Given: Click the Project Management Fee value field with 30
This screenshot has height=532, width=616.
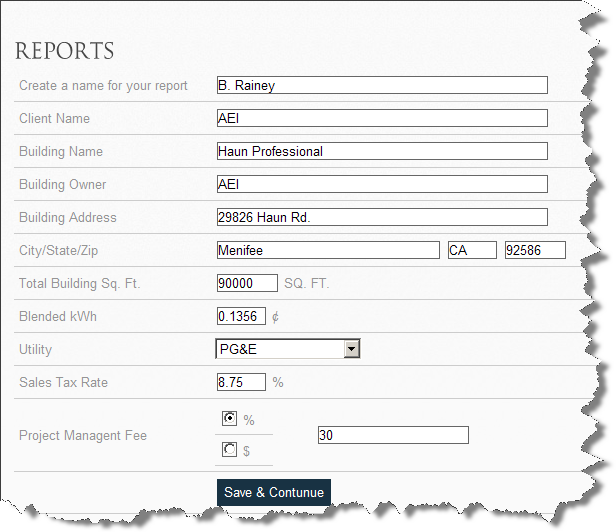Looking at the screenshot, I should coord(393,435).
